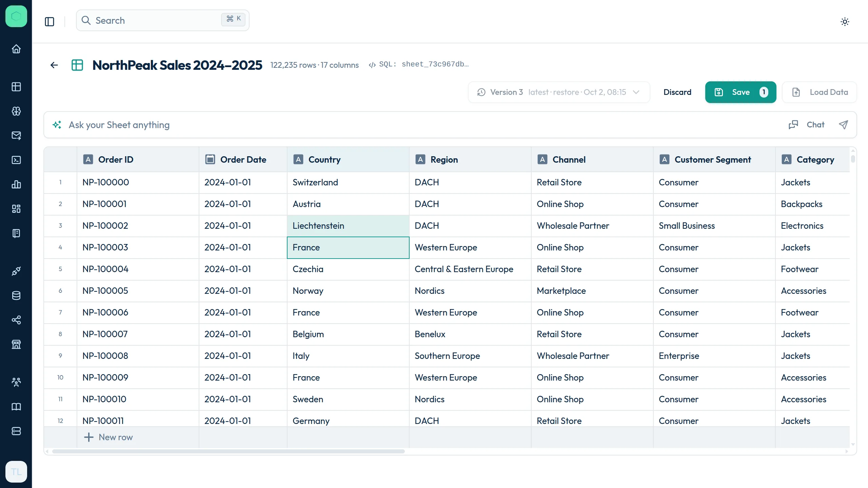Click the Discard button
The image size is (868, 488).
[677, 92]
